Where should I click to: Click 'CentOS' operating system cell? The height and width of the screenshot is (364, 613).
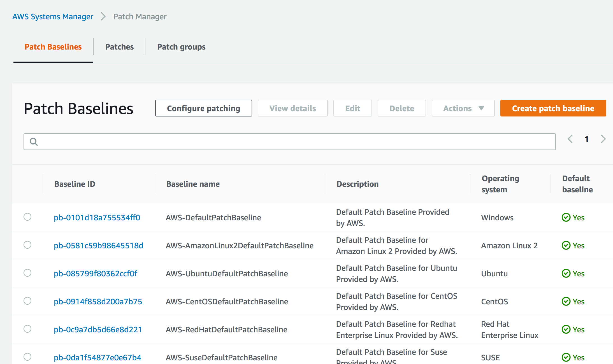point(494,302)
